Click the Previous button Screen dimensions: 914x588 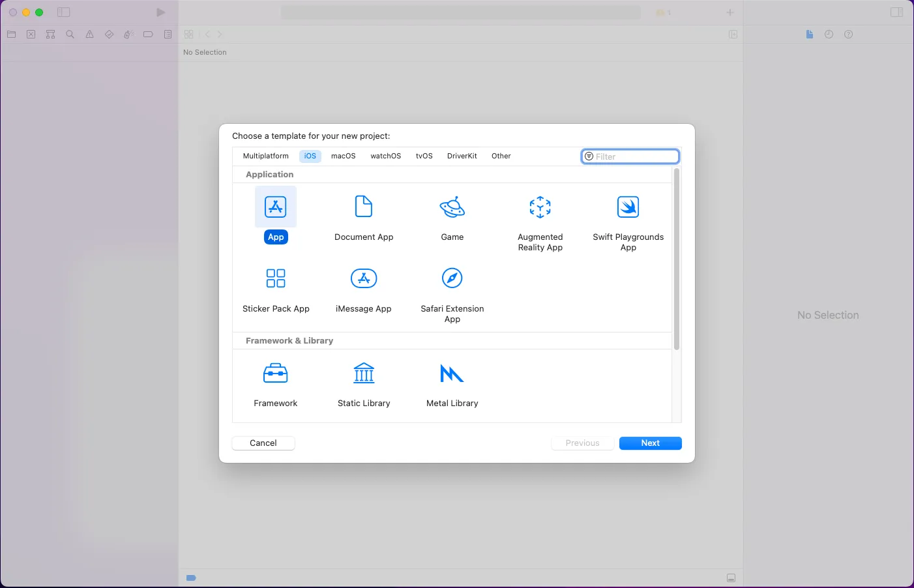click(582, 443)
